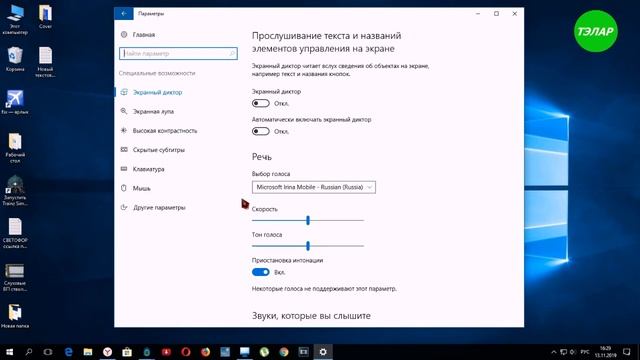The image size is (640, 360).
Task: Switch input language РУС indicator
Action: [585, 352]
